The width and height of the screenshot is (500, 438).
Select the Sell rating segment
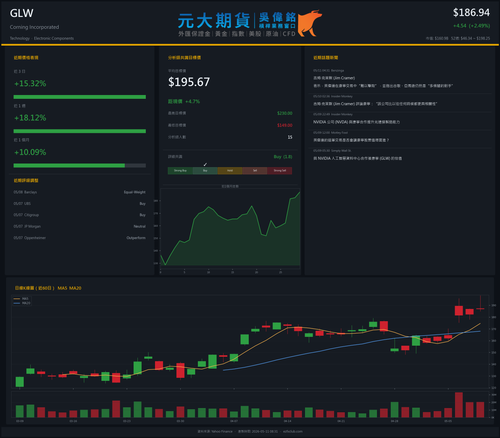point(255,171)
